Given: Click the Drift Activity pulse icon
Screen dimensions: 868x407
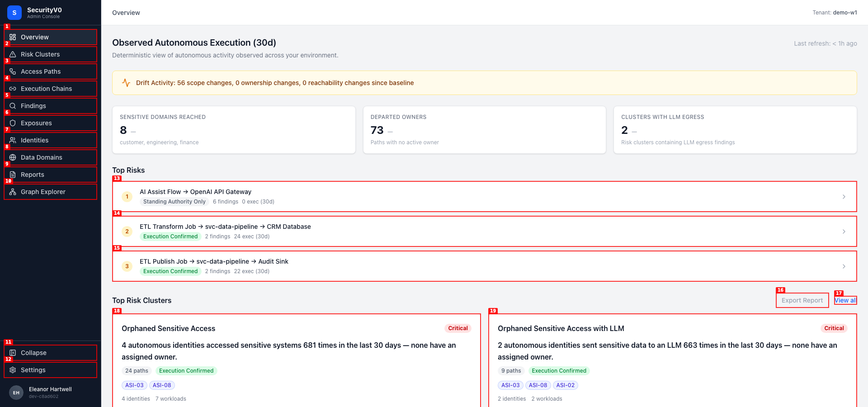Looking at the screenshot, I should coord(126,83).
